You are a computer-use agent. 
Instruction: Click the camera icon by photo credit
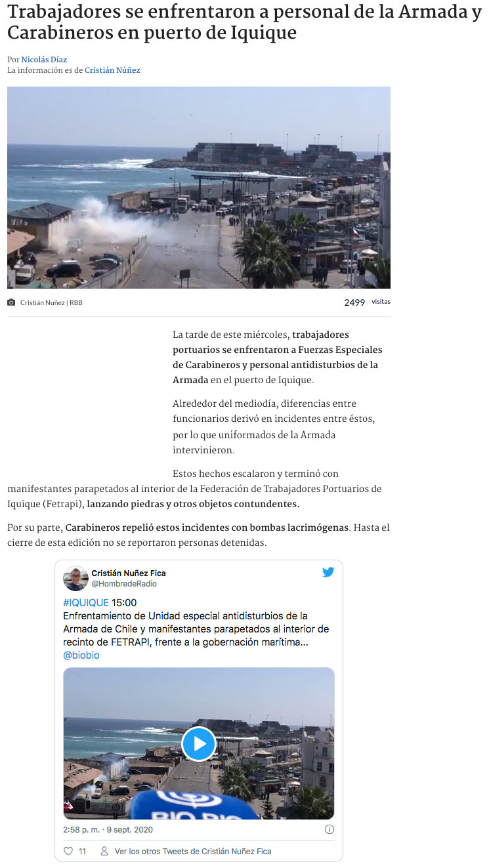coord(11,302)
